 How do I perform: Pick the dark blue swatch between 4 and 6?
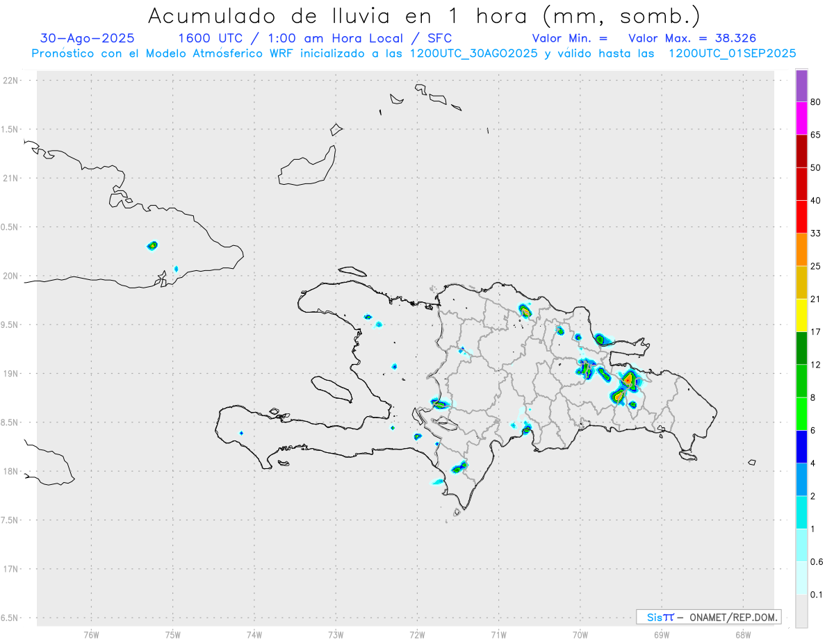click(801, 447)
